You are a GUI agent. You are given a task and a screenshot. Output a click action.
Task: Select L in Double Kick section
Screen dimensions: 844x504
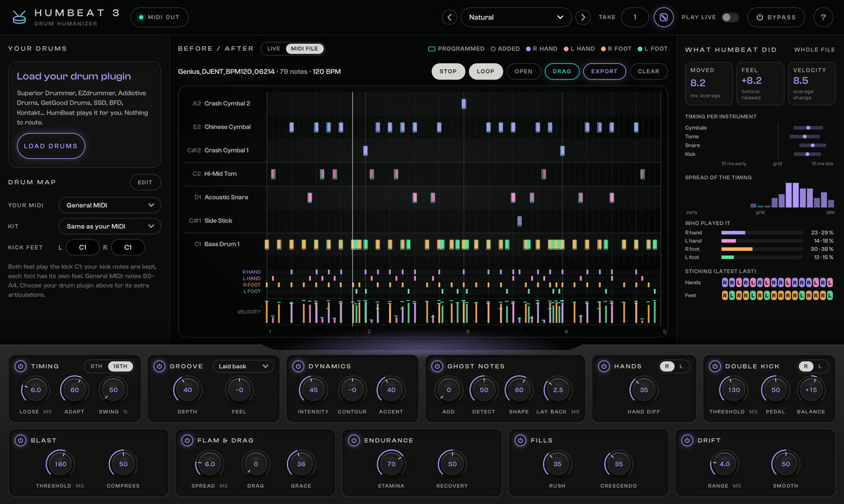click(x=820, y=366)
